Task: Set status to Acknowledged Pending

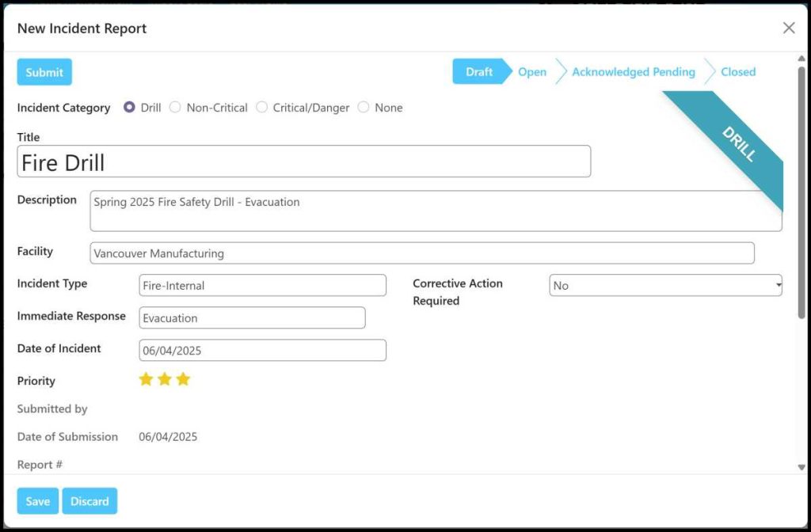Action: pos(633,72)
